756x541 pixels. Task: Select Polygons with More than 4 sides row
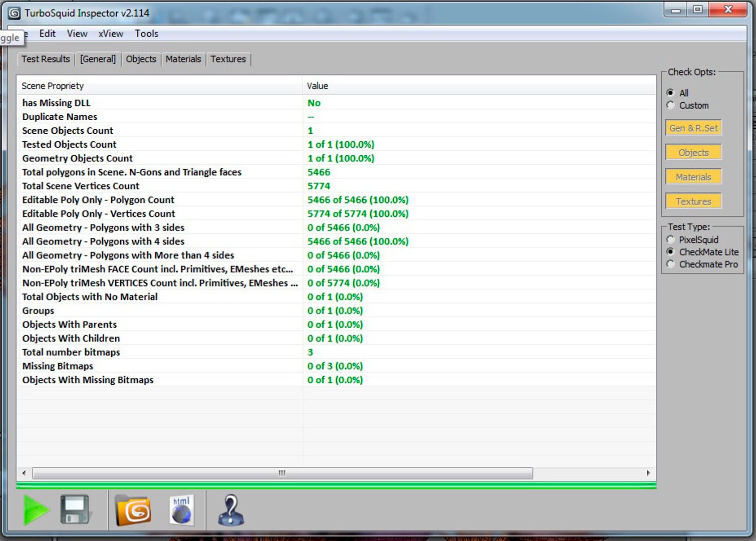coord(336,255)
